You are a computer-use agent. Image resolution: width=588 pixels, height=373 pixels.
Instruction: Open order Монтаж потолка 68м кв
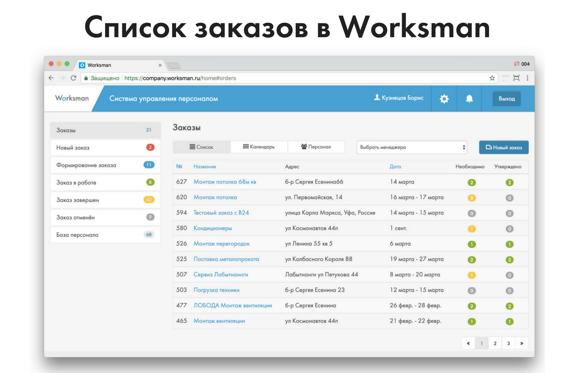[225, 182]
